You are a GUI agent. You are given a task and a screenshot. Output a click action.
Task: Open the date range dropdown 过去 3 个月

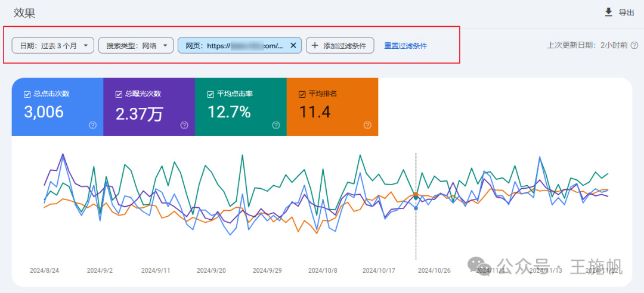pyautogui.click(x=53, y=45)
